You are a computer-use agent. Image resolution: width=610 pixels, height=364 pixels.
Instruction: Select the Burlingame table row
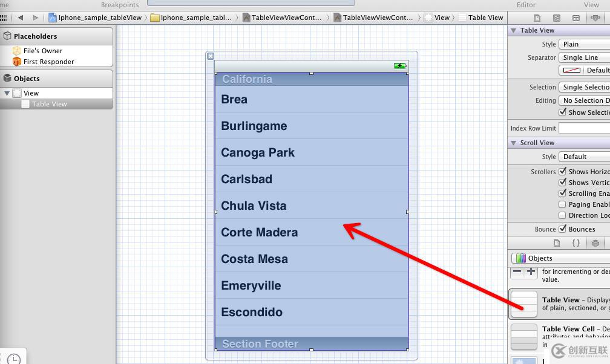click(312, 126)
